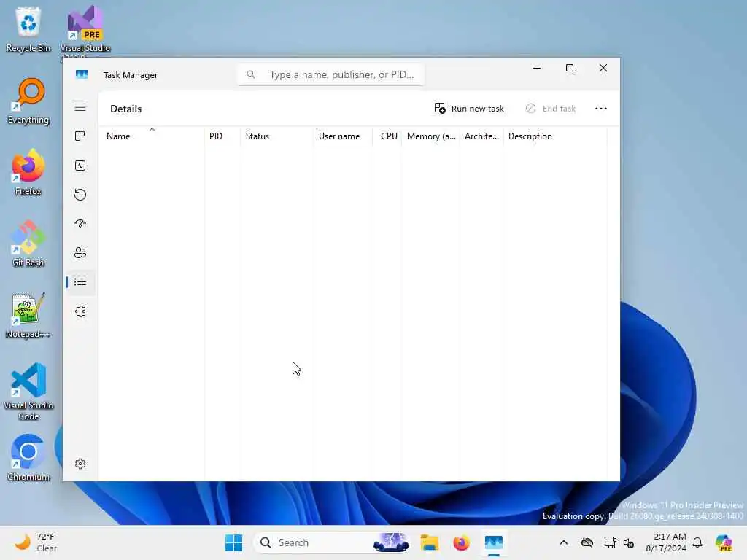Screen dimensions: 747x560
Task: Open the Performance page in sidebar
Action: click(x=80, y=166)
